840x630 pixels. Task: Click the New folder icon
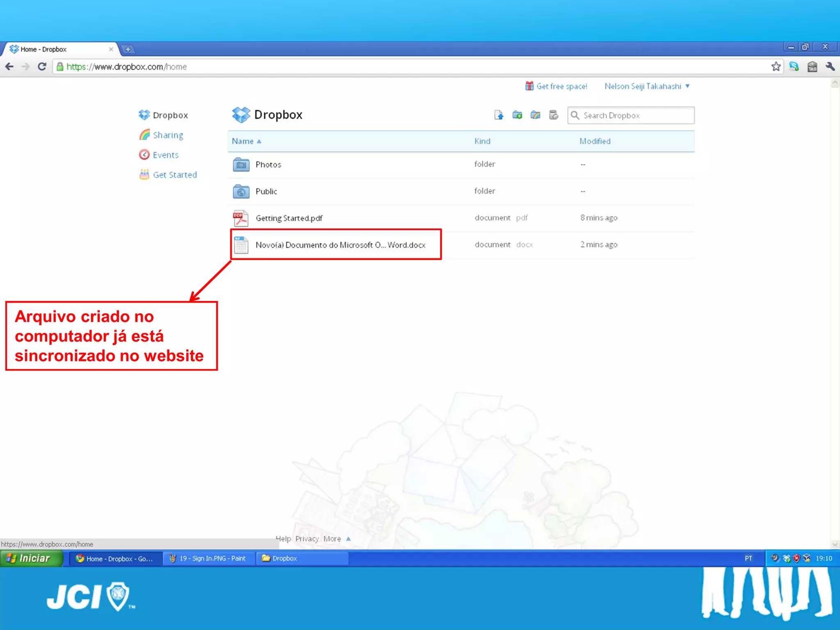click(x=517, y=115)
